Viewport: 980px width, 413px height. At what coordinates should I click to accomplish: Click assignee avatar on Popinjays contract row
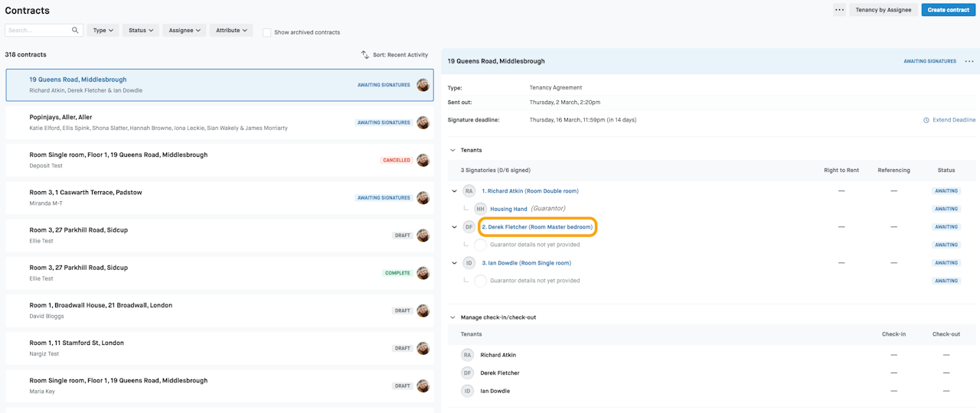tap(423, 122)
